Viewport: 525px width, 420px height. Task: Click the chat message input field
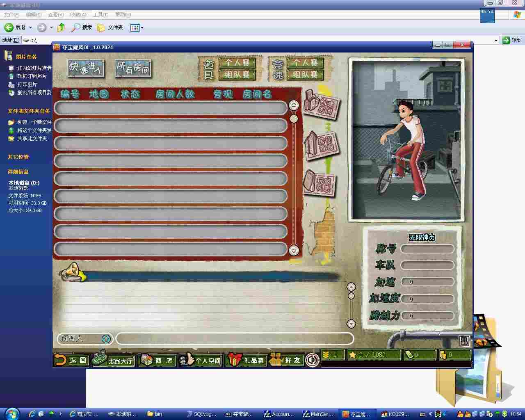(x=235, y=338)
